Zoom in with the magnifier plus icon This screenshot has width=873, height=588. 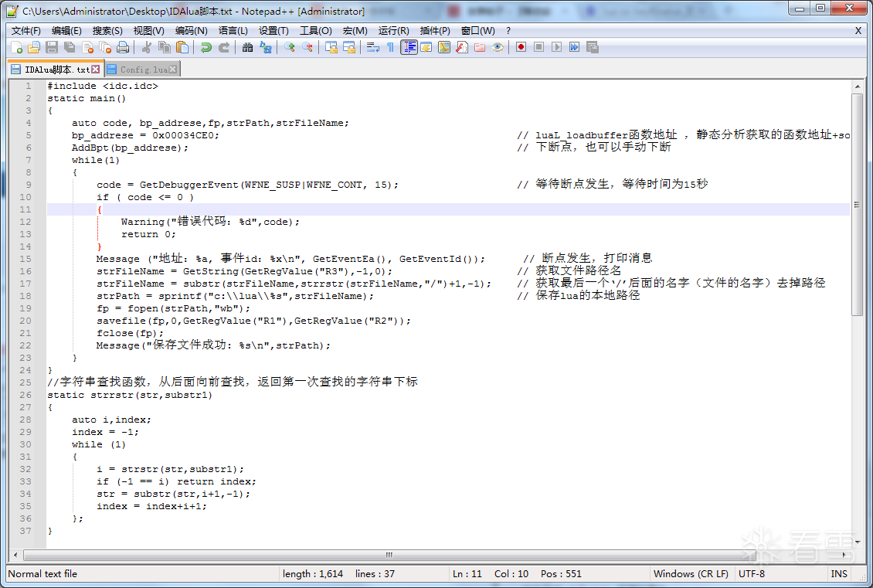[x=290, y=47]
